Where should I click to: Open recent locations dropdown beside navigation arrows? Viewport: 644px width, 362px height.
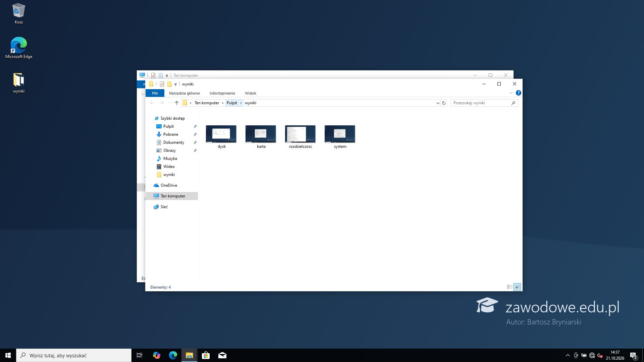(x=170, y=103)
